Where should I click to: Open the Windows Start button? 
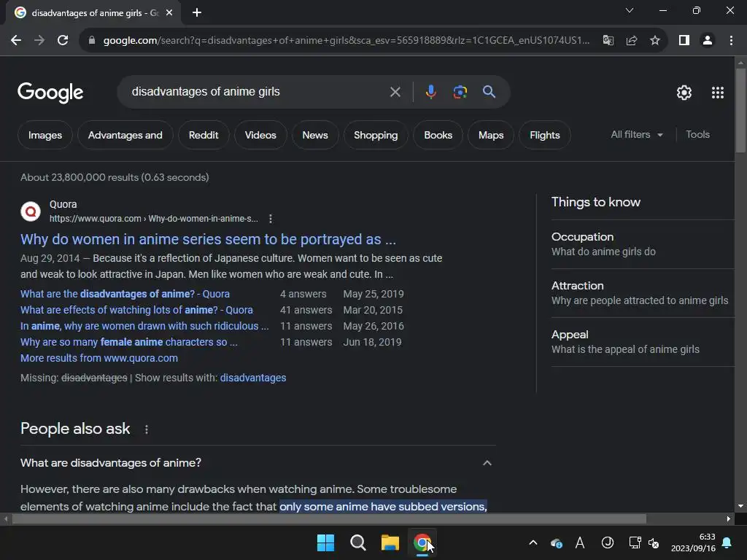point(325,542)
